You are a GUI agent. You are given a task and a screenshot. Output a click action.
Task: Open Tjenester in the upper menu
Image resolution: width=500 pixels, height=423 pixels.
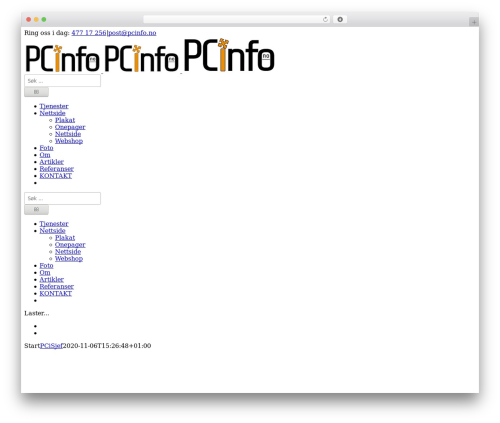tap(54, 106)
